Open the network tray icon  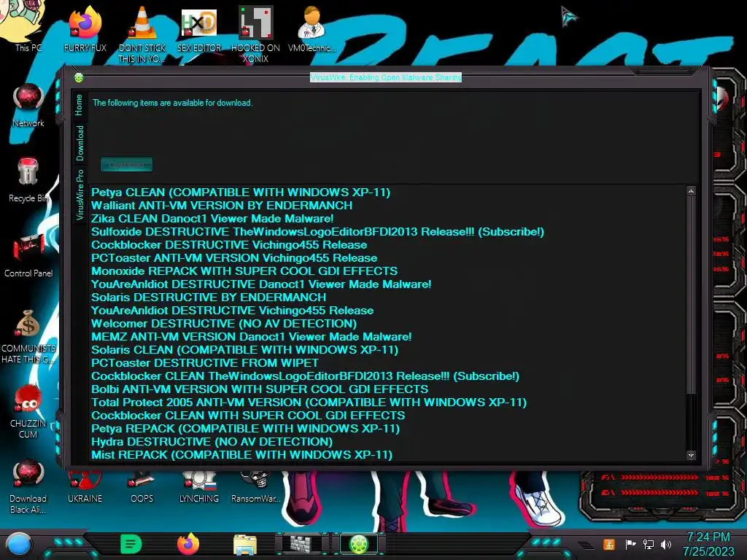coord(649,544)
